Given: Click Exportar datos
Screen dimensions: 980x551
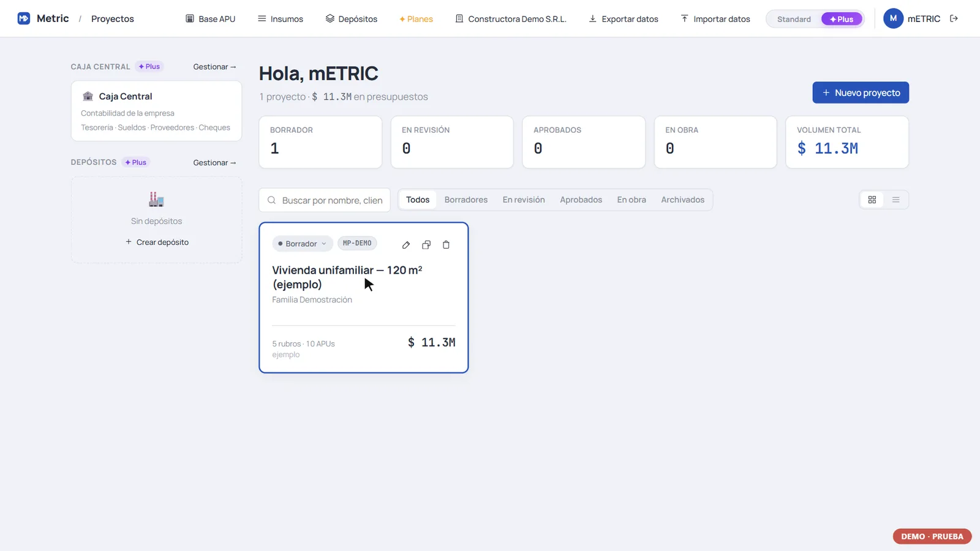Looking at the screenshot, I should (x=624, y=19).
